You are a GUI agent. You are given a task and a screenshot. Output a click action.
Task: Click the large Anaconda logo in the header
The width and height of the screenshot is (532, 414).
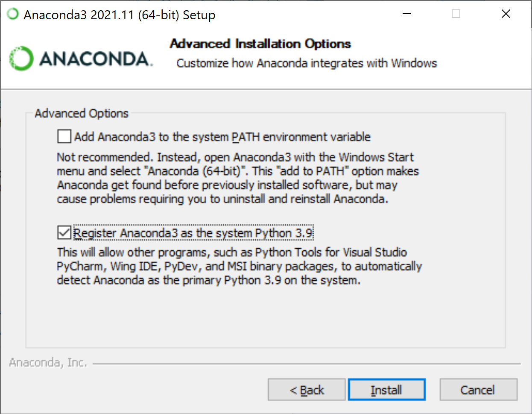pyautogui.click(x=81, y=58)
